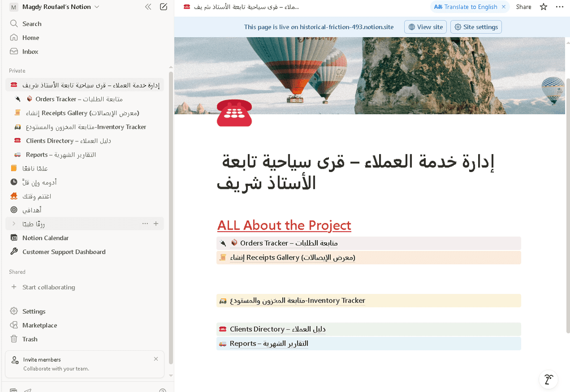The height and width of the screenshot is (392, 570).
Task: Click the floating help button bottom right
Action: pyautogui.click(x=548, y=379)
